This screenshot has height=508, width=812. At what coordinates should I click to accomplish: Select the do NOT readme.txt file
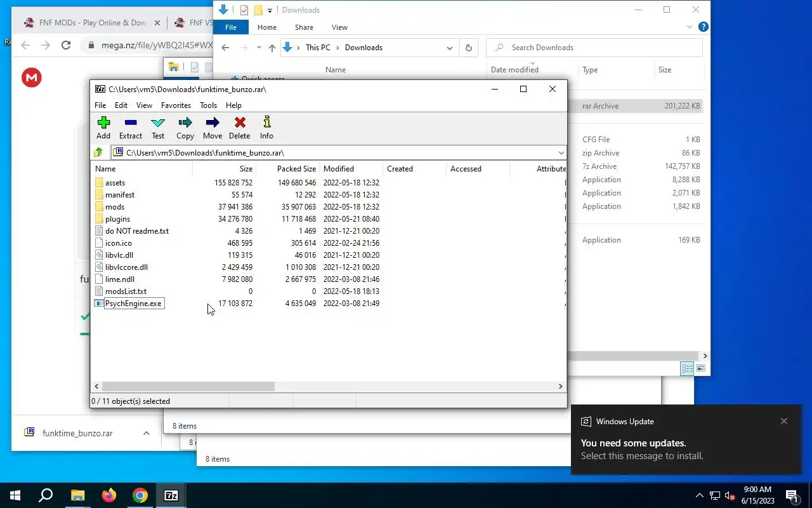pos(137,231)
